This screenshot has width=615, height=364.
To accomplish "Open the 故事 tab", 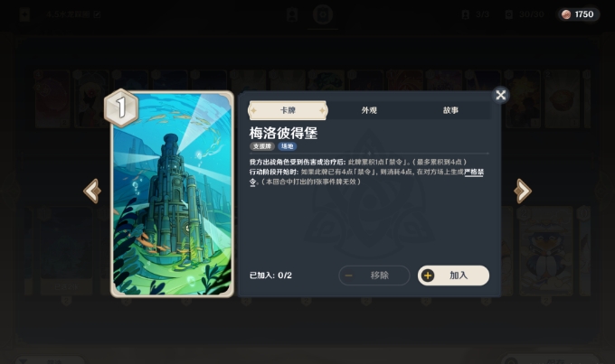I will click(x=450, y=110).
